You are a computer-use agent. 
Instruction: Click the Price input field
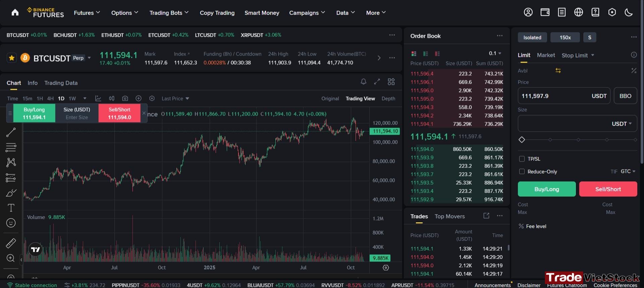tap(564, 96)
